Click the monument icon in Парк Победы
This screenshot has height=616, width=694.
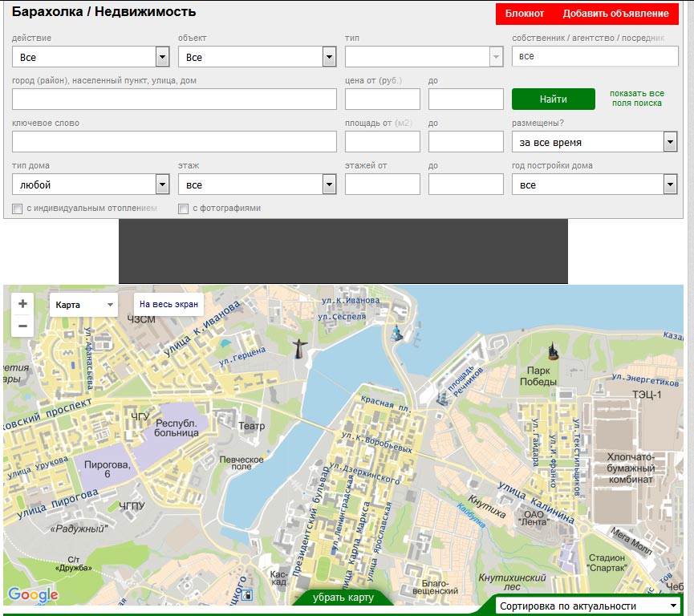(553, 351)
